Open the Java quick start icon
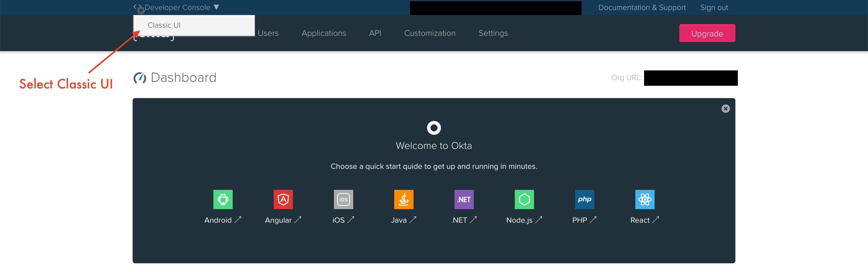The image size is (868, 272). [x=404, y=199]
